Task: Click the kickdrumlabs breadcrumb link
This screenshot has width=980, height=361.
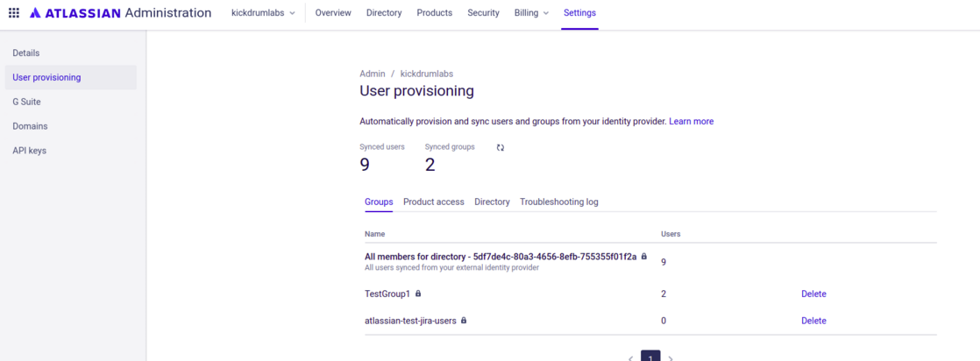Action: click(427, 74)
